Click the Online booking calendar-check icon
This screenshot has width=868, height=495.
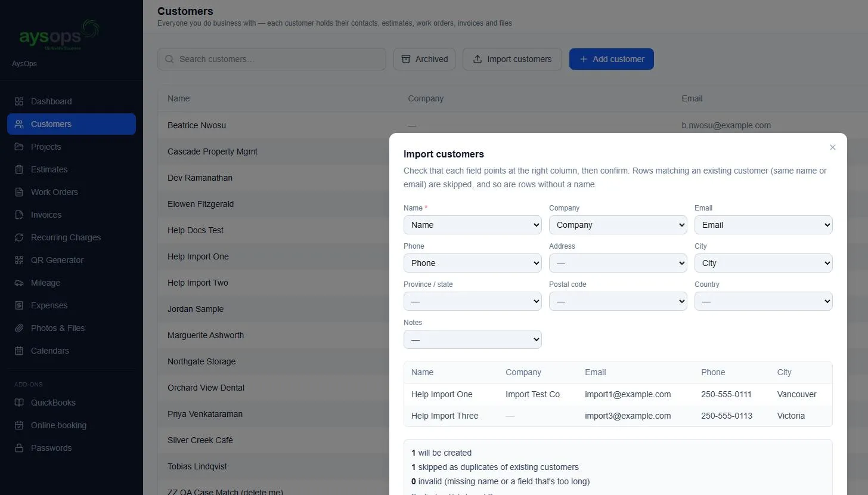coord(19,425)
